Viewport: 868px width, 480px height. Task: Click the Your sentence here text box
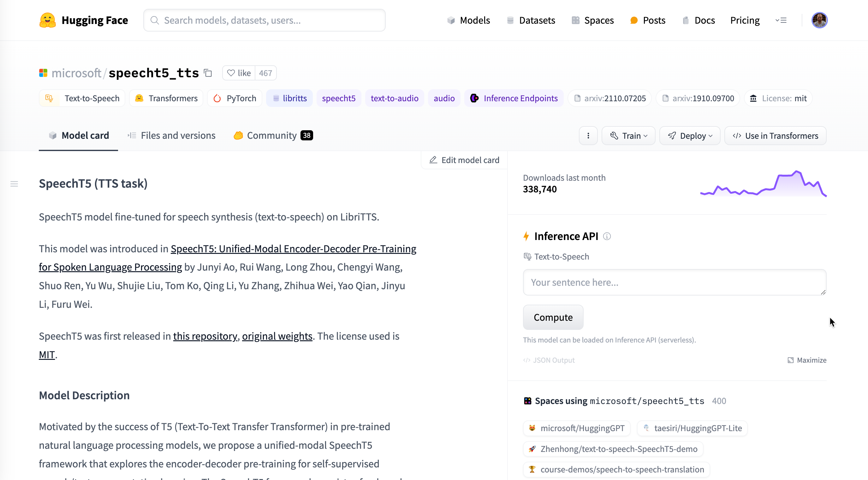[x=675, y=282]
